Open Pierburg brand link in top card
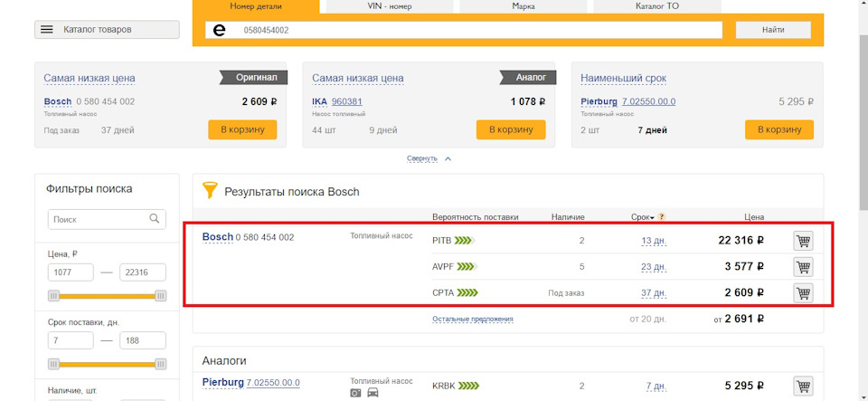 (599, 102)
